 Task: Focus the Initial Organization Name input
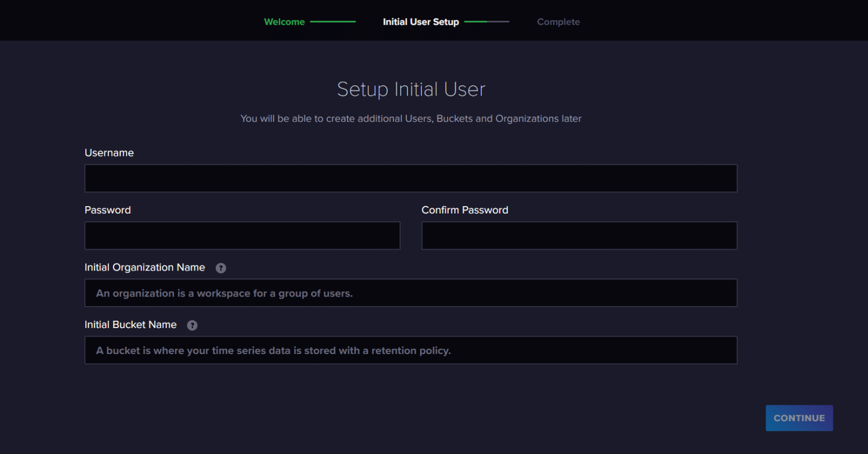(x=411, y=293)
